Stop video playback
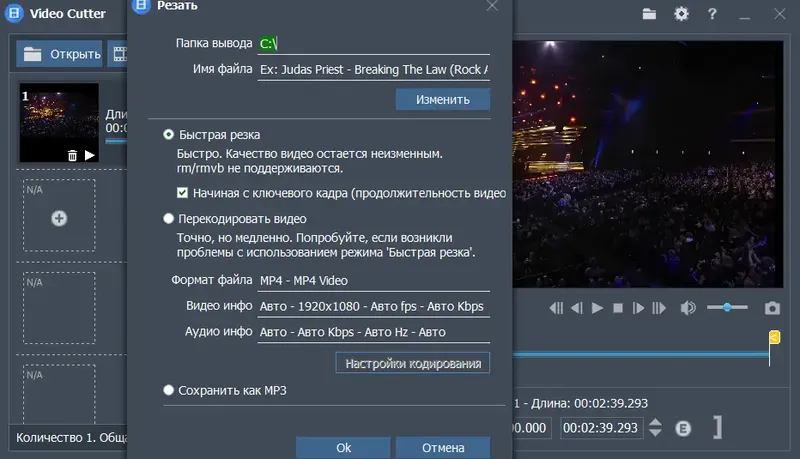This screenshot has width=800, height=459. coord(618,308)
